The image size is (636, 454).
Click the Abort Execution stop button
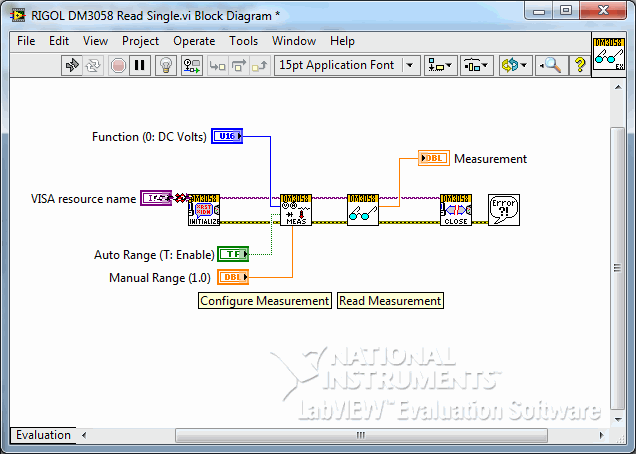[x=118, y=65]
